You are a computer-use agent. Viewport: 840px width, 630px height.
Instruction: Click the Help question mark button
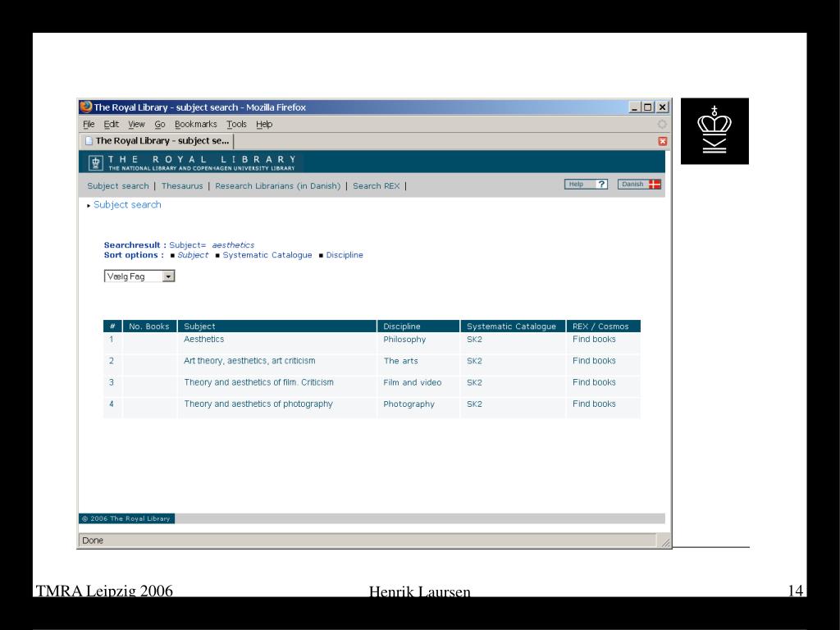(586, 185)
